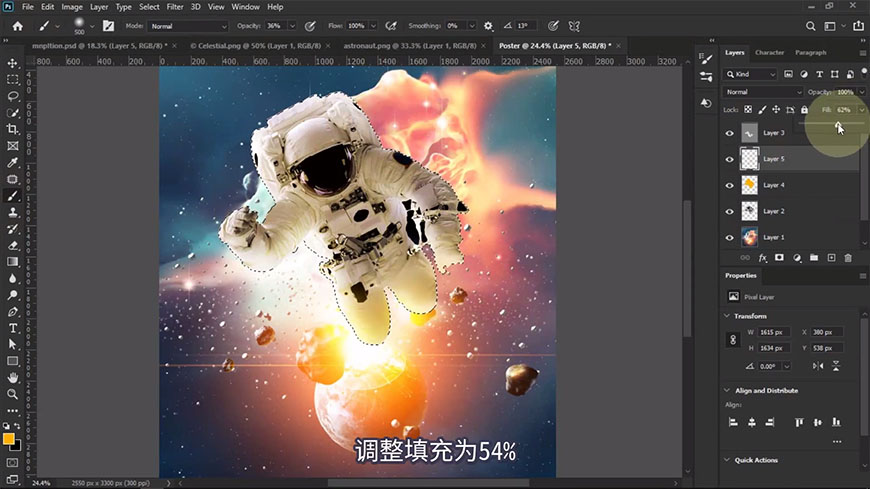Open Smoothing dropdown arrow

click(472, 26)
